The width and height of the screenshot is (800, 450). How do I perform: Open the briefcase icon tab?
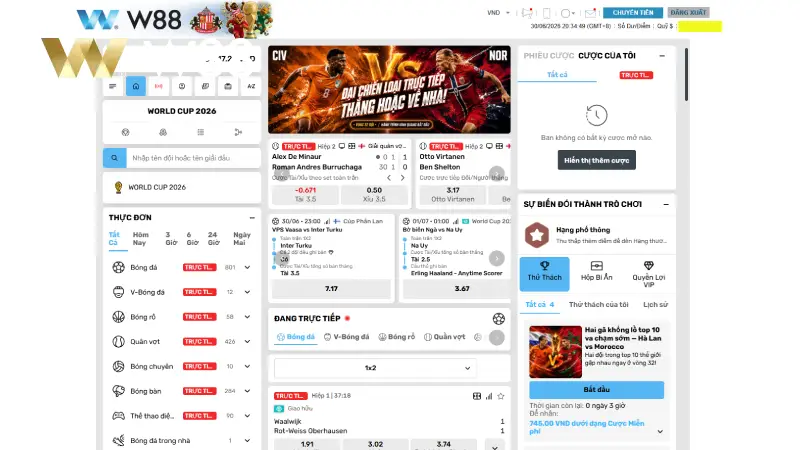coord(228,86)
